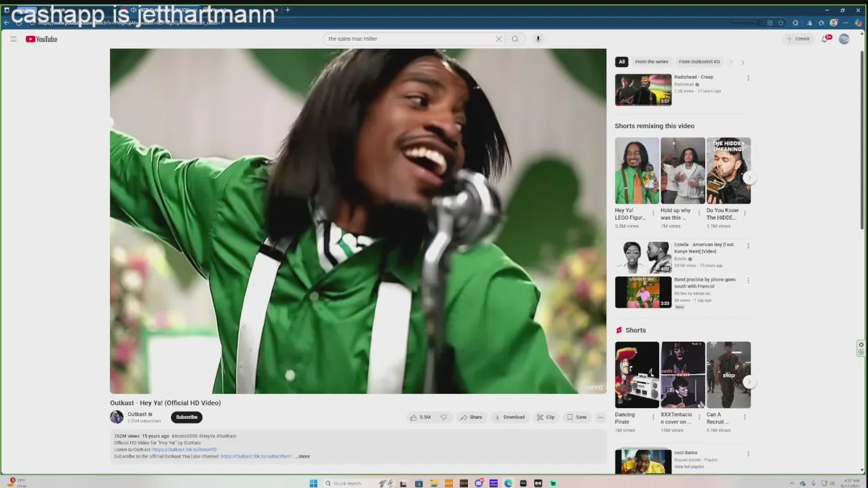Start voice search with microphone icon
Image resolution: width=868 pixels, height=488 pixels.
(538, 39)
